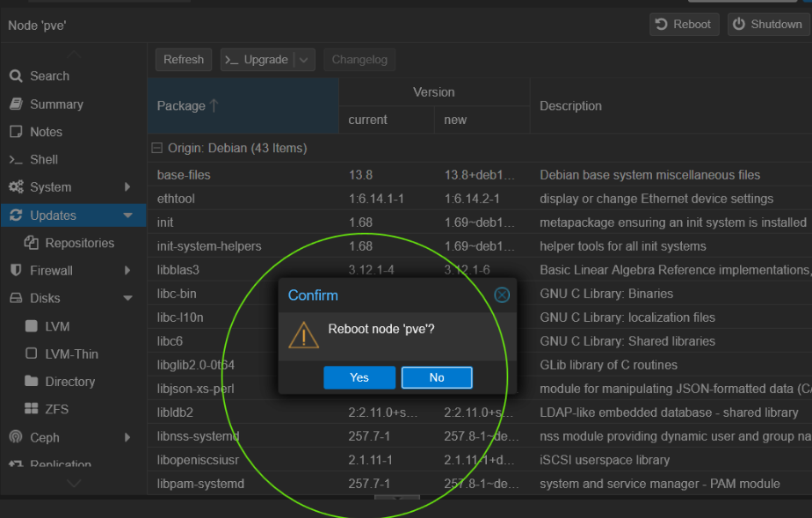812x518 pixels.
Task: Click the Firewall shield icon
Action: tap(16, 270)
